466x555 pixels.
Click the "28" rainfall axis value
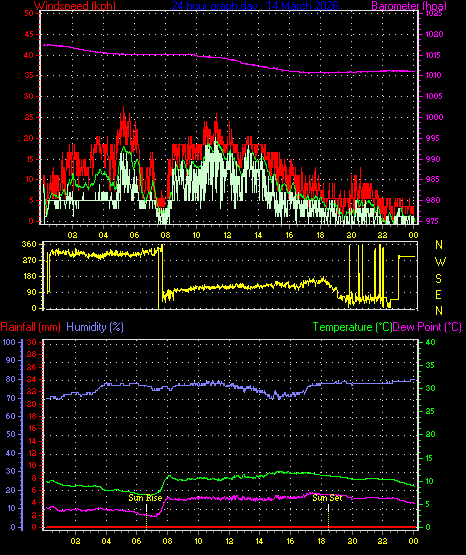click(x=32, y=354)
